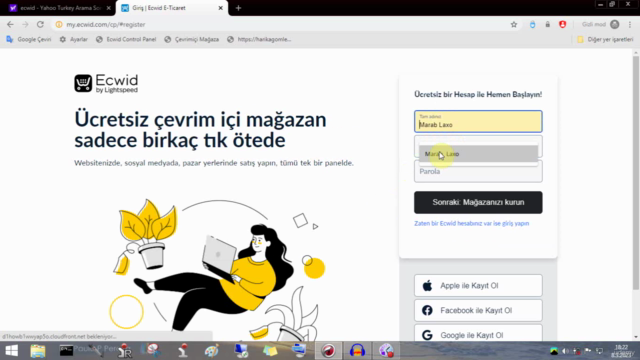
Task: Click the address bar URL my.ecwid.com
Action: tap(106, 24)
